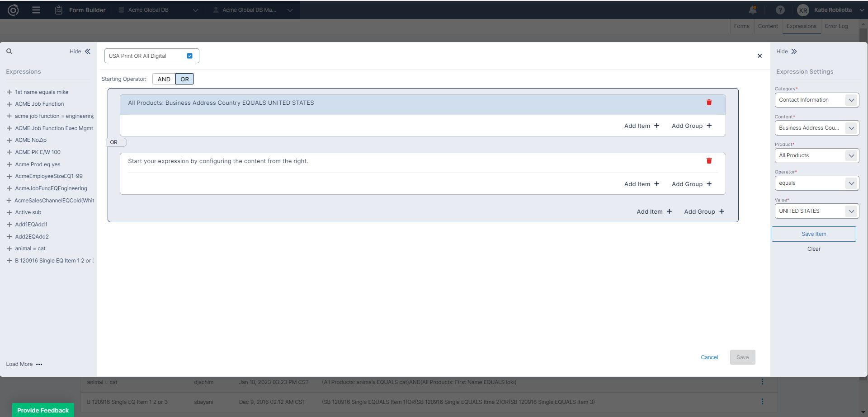The height and width of the screenshot is (417, 868).
Task: Open the notifications bell
Action: pos(752,10)
